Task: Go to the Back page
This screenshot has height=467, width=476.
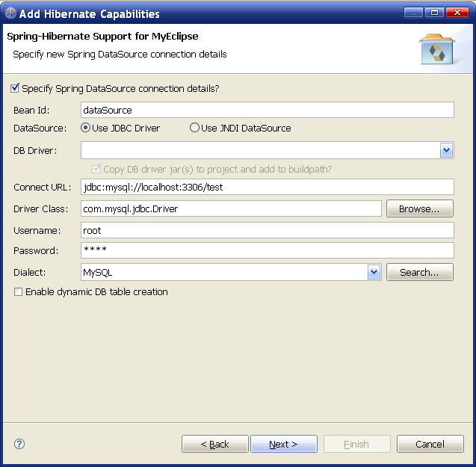Action: pyautogui.click(x=215, y=444)
